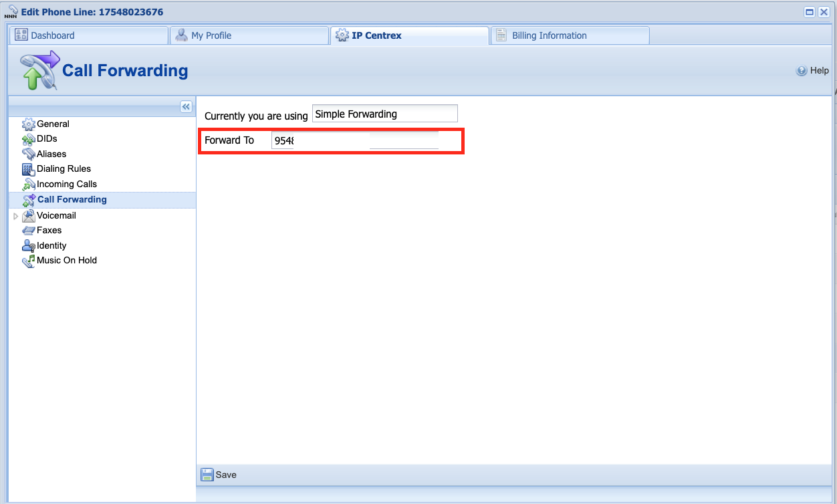Open the General settings in the sidebar
The width and height of the screenshot is (837, 504).
click(29, 124)
